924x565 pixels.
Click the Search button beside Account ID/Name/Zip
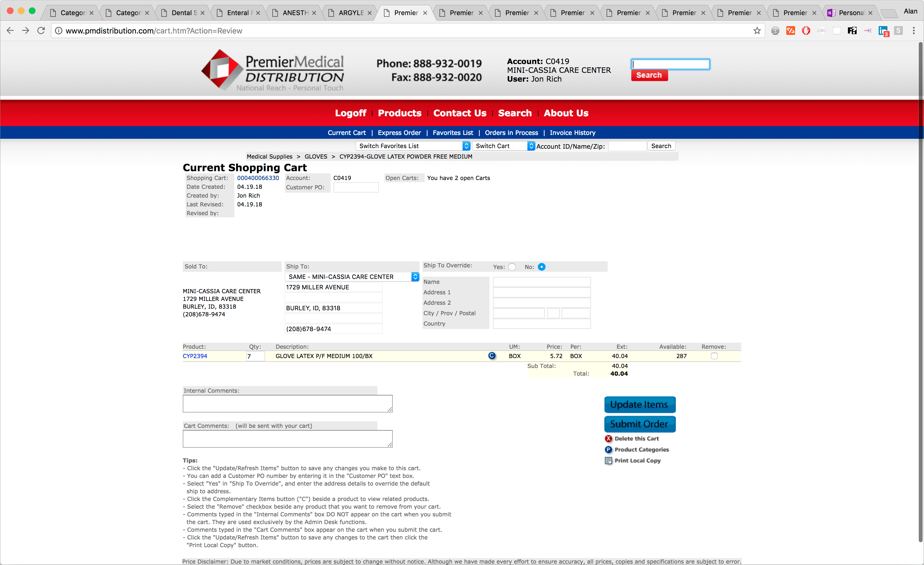pyautogui.click(x=661, y=146)
